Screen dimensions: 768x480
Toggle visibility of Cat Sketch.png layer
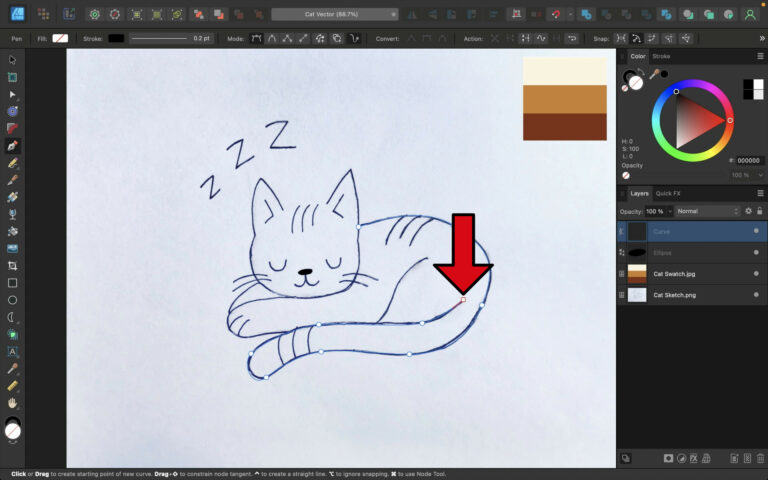[x=756, y=295]
